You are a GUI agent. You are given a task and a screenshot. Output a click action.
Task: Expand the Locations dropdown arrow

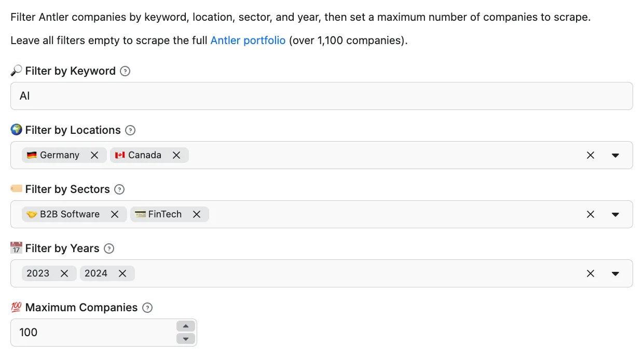pyautogui.click(x=615, y=155)
